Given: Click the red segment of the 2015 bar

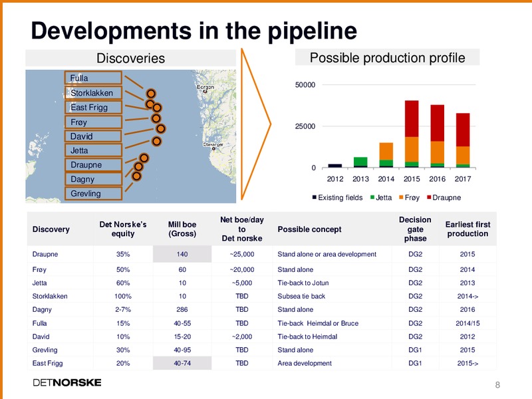Looking at the screenshot, I should coord(412,119).
